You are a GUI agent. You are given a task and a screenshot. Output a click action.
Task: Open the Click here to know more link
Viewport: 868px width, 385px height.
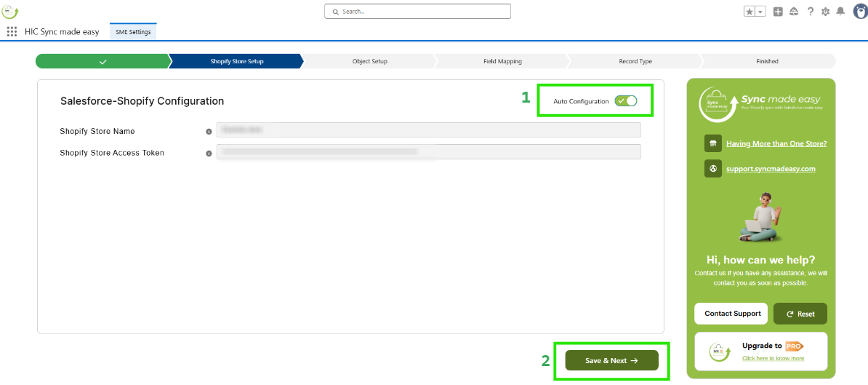(773, 358)
